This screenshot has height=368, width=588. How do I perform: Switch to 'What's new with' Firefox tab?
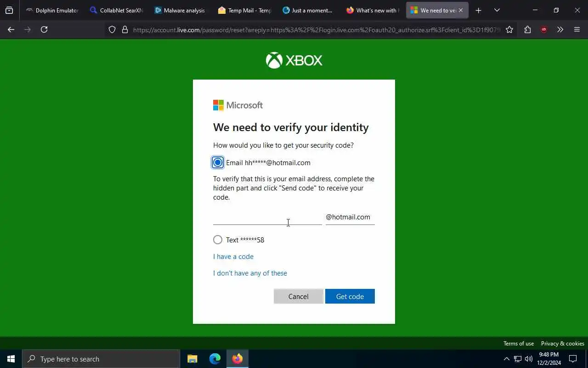pyautogui.click(x=373, y=10)
